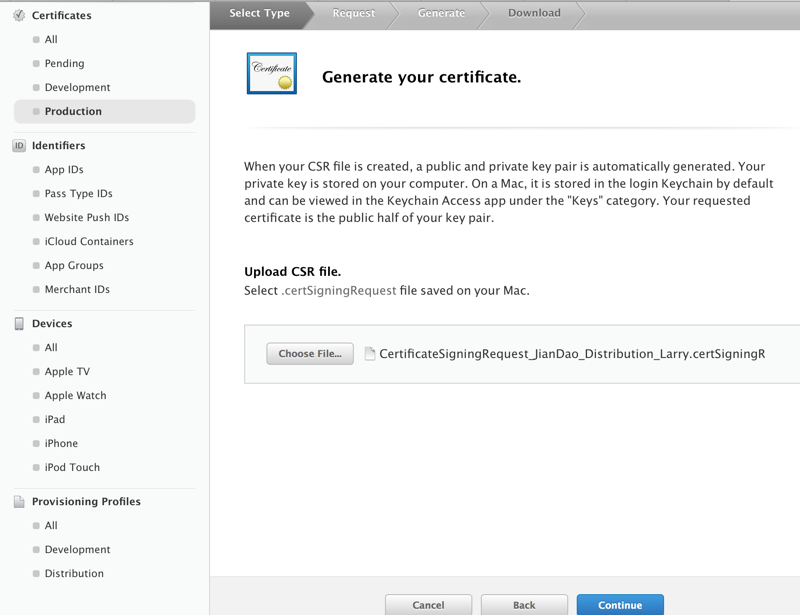This screenshot has height=615, width=800.
Task: Select Apple Watch under Devices
Action: tap(75, 396)
